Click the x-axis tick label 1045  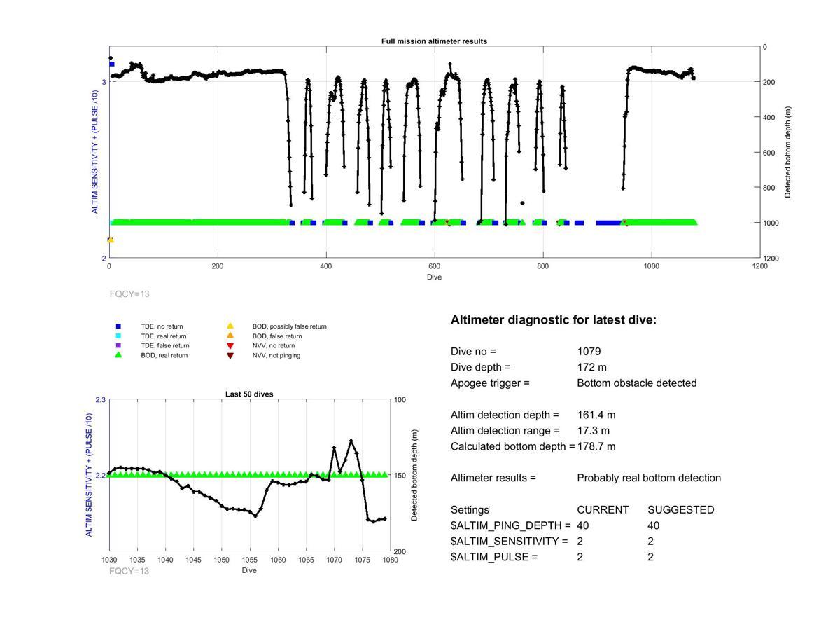(194, 560)
